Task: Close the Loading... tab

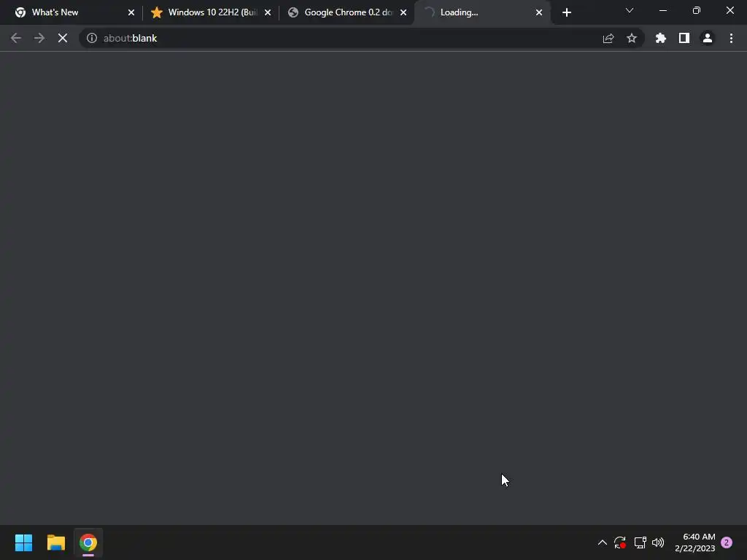Action: coord(539,12)
